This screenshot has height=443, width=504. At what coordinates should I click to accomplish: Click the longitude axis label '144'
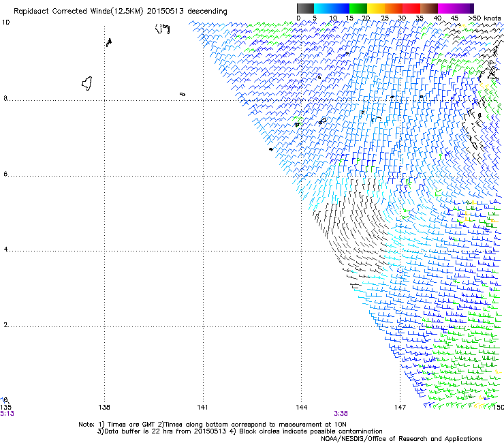(x=302, y=408)
